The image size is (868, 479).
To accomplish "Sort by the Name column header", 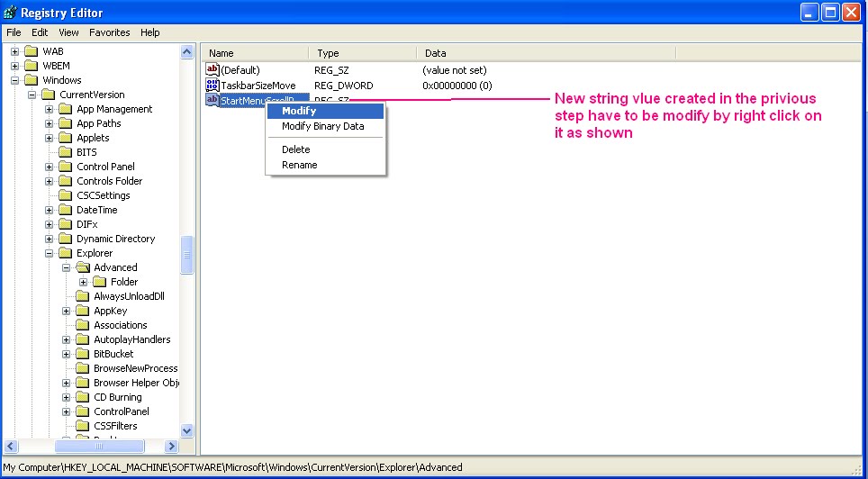I will point(255,53).
